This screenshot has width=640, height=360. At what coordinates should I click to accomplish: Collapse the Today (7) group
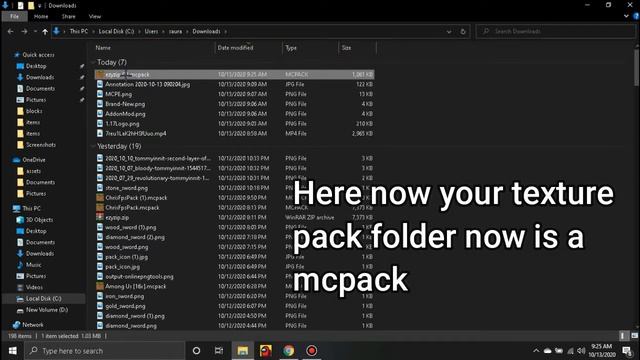point(93,62)
